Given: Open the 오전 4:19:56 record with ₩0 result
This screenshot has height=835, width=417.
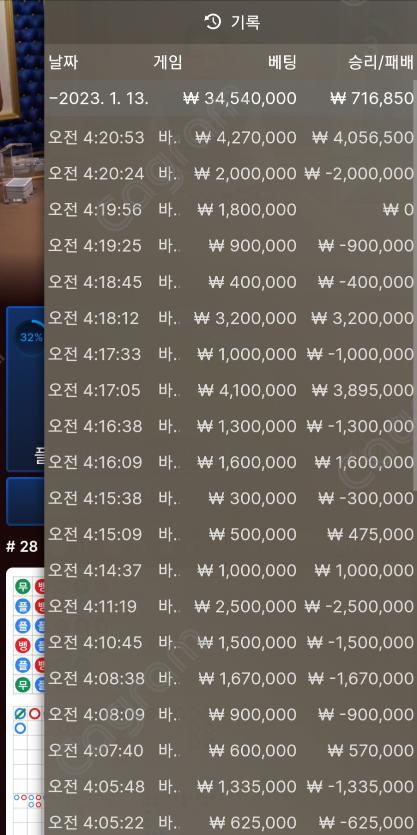Looking at the screenshot, I should pos(231,210).
